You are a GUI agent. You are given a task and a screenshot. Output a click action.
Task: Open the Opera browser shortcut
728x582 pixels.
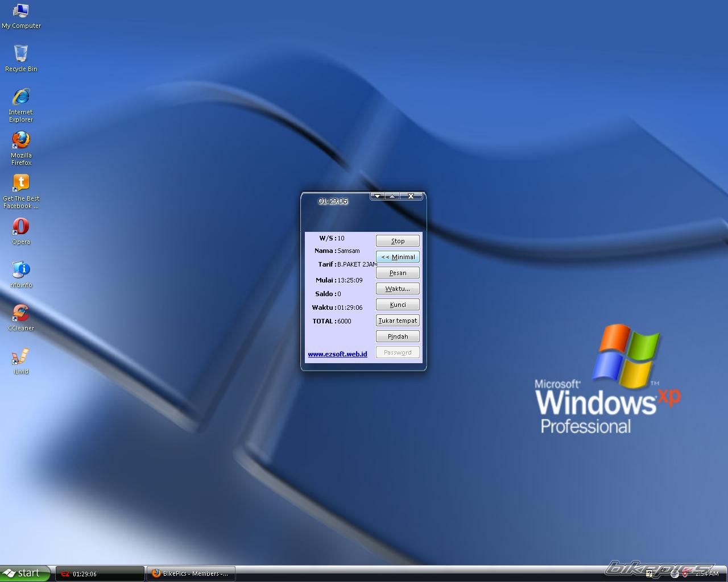tap(21, 227)
